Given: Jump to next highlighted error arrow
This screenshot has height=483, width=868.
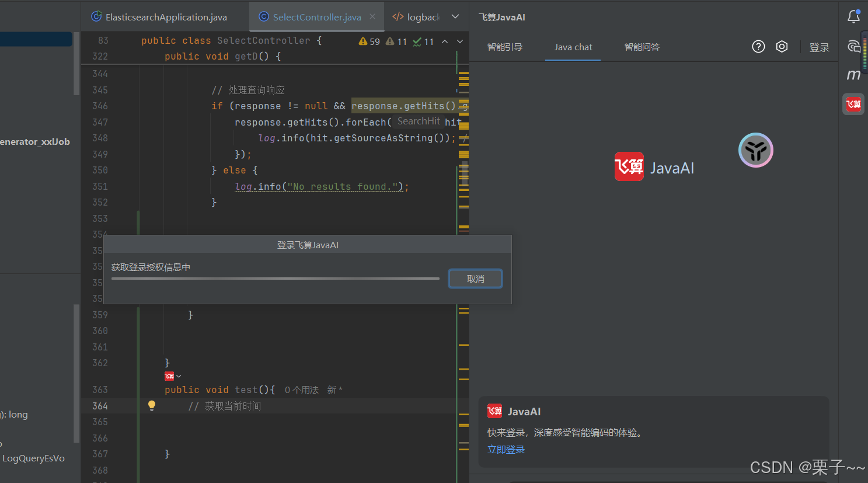Looking at the screenshot, I should [460, 41].
